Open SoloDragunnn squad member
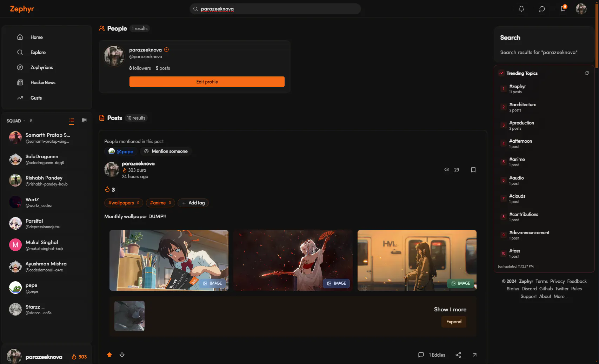This screenshot has height=364, width=599. tap(47, 159)
